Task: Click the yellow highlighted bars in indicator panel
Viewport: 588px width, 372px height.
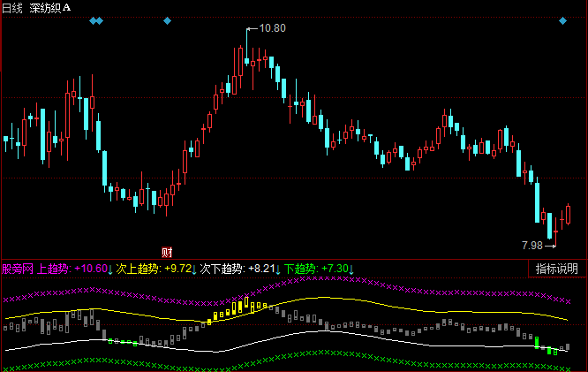Action: tap(234, 309)
